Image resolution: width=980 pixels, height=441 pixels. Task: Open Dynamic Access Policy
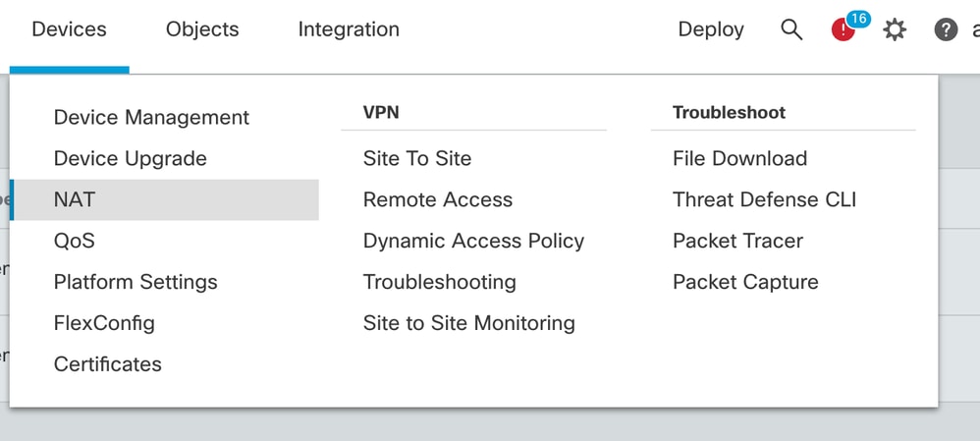point(473,241)
